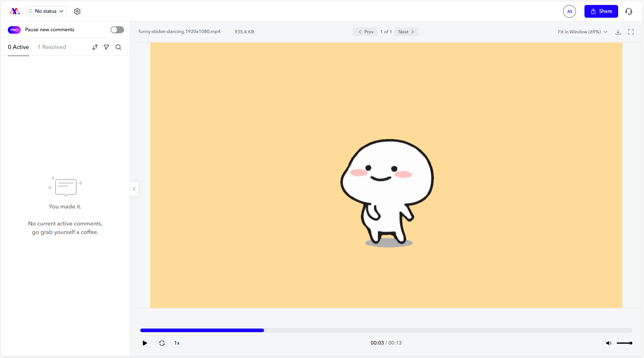Image resolution: width=644 pixels, height=358 pixels.
Task: Switch to the 1 Resolved tab
Action: click(52, 47)
